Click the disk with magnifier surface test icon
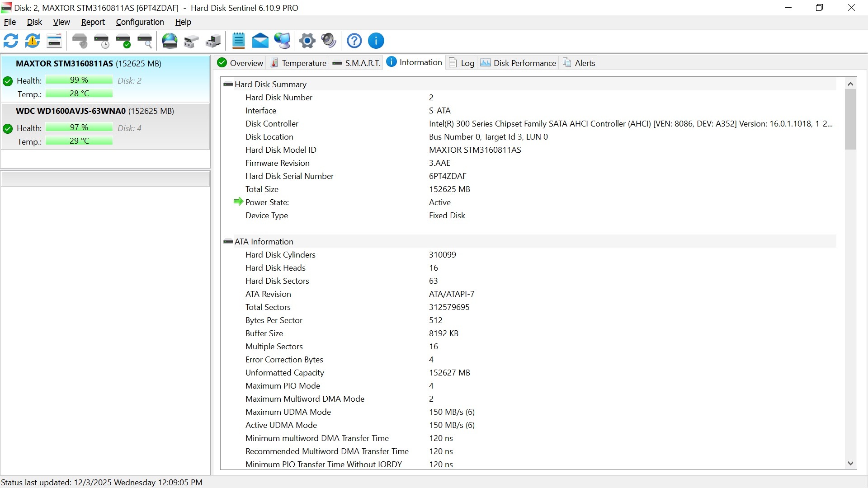Screen dimensions: 868x488 [145, 41]
